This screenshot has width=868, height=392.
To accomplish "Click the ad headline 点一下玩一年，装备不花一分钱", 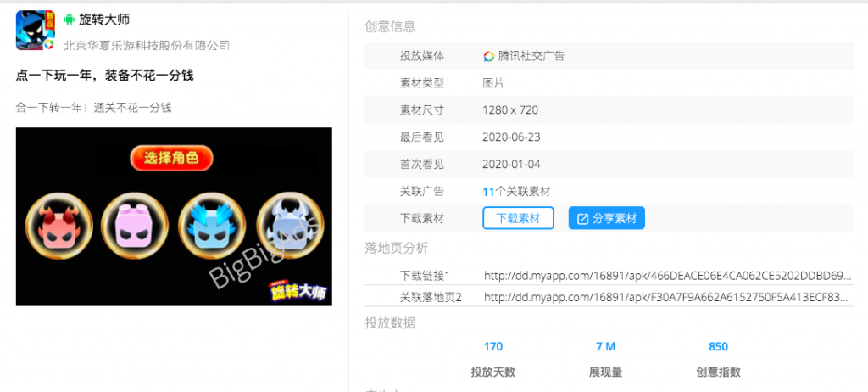I will [x=104, y=76].
